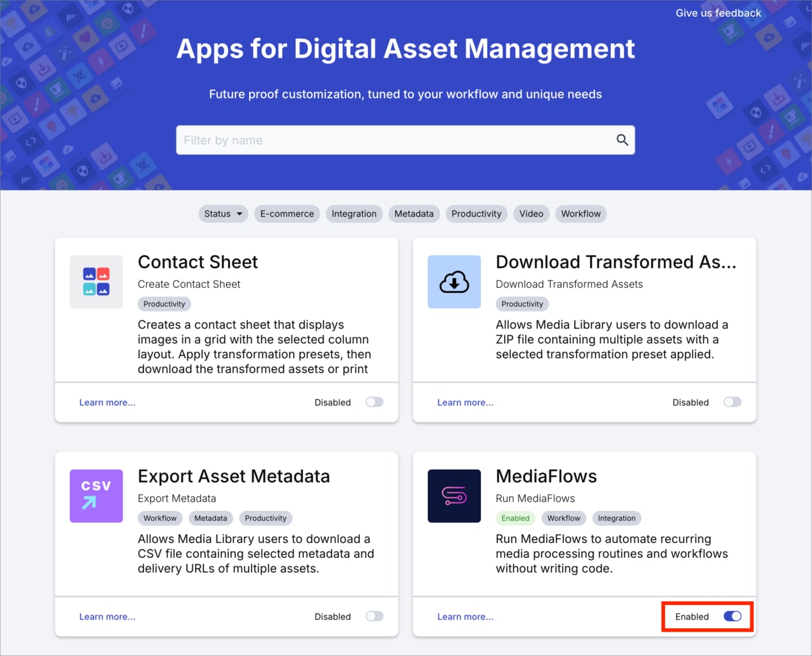
Task: Click the search magnifier icon
Action: pos(622,140)
